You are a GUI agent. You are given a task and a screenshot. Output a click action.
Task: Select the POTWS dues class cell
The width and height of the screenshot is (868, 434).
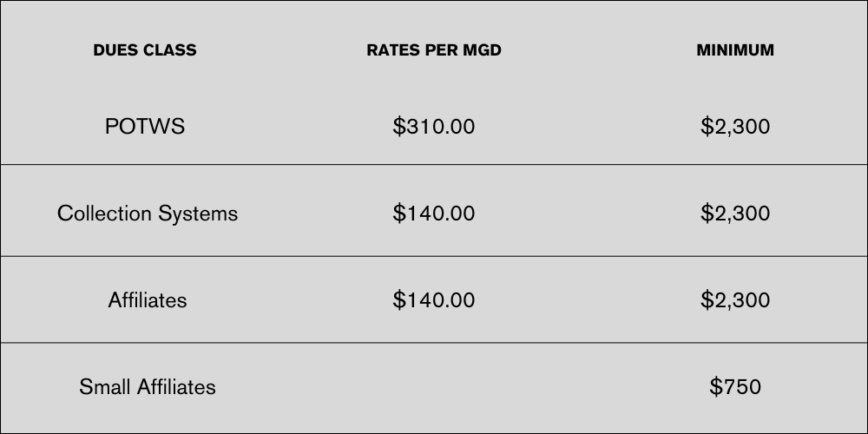tap(145, 127)
